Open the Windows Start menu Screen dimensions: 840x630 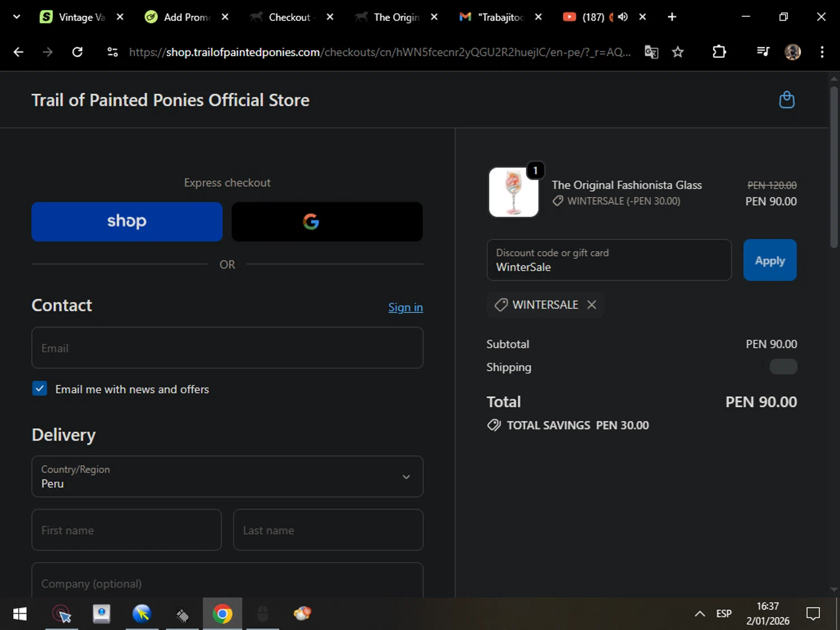(20, 614)
